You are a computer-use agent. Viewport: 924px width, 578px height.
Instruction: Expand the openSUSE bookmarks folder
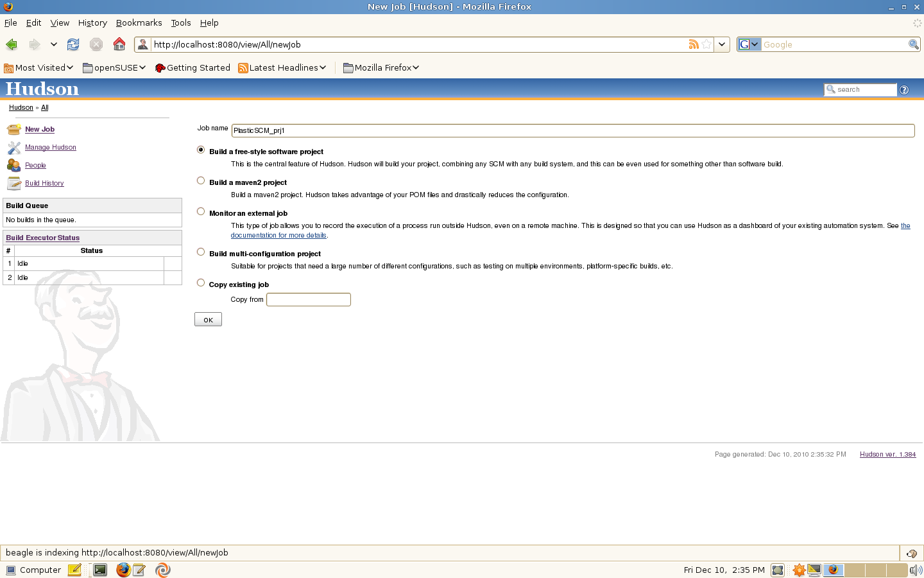click(x=114, y=67)
